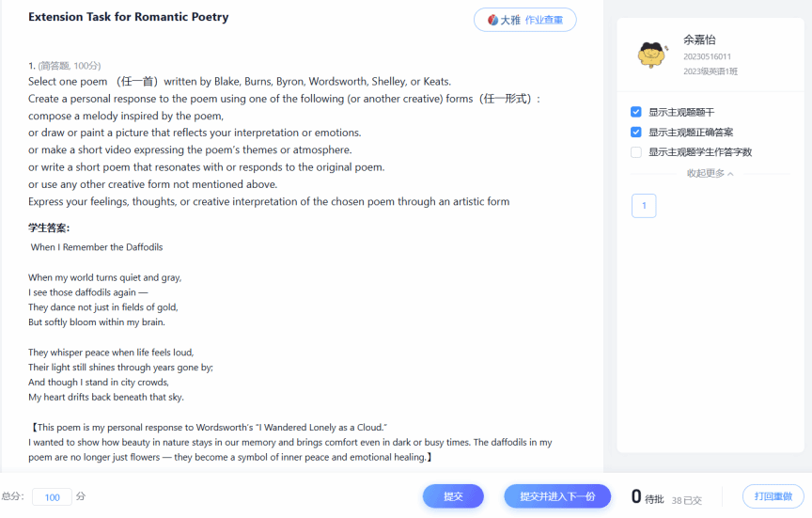Open 作业查重 plagiarism check
Viewport: 812px width, 518px height.
tap(545, 20)
